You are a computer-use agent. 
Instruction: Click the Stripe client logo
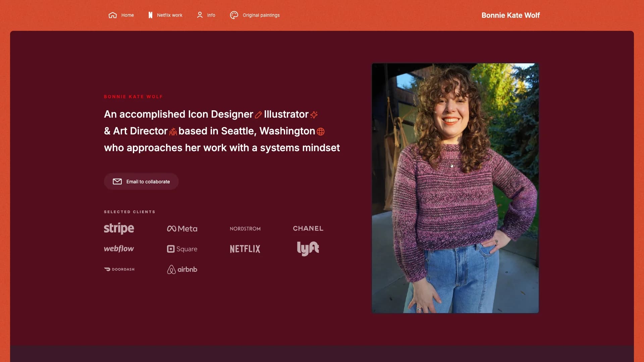(119, 228)
